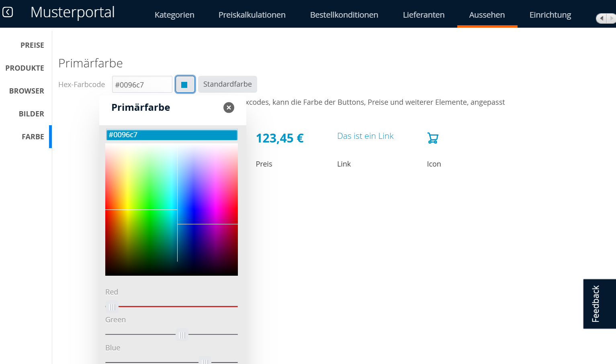The width and height of the screenshot is (616, 364).
Task: Click the Red slider handle
Action: (x=112, y=307)
